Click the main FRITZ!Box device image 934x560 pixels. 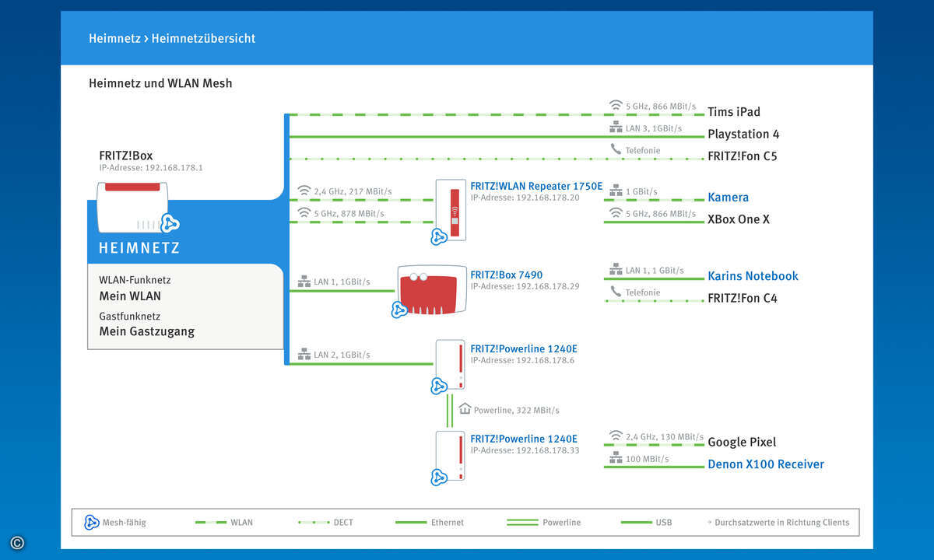point(132,207)
